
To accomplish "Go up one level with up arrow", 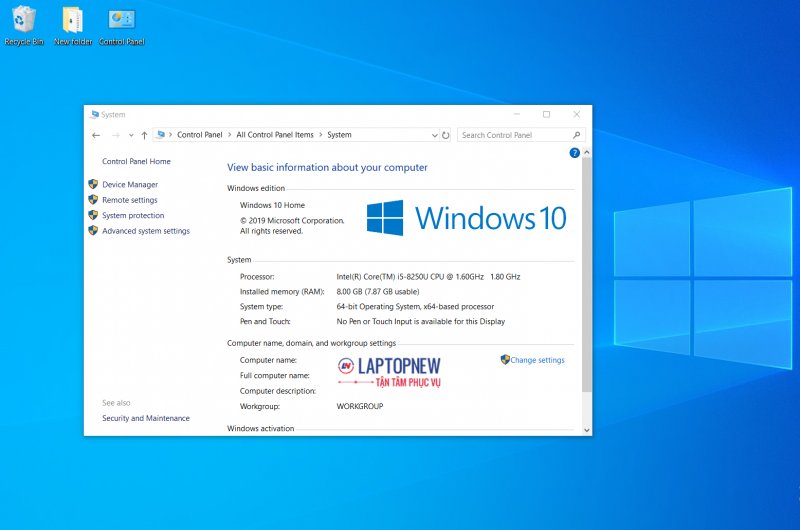I will point(144,135).
